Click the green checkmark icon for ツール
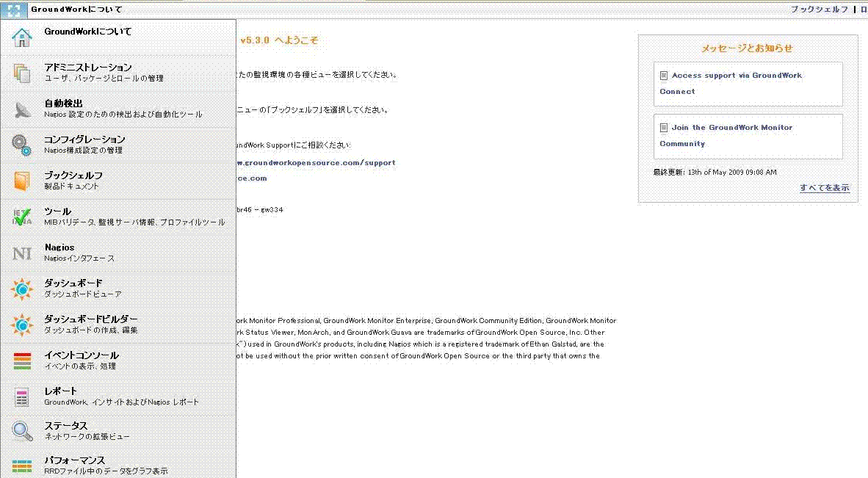This screenshot has height=478, width=868. click(22, 217)
